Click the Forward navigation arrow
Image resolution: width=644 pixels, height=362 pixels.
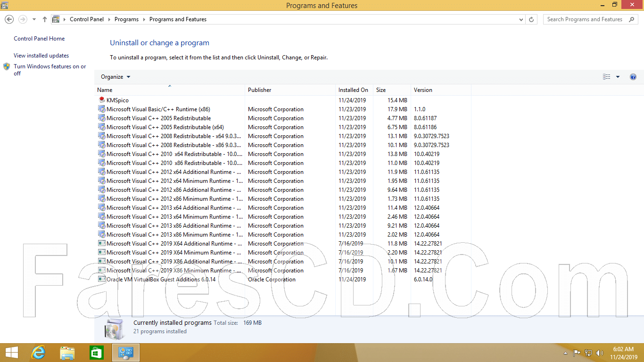coord(23,19)
